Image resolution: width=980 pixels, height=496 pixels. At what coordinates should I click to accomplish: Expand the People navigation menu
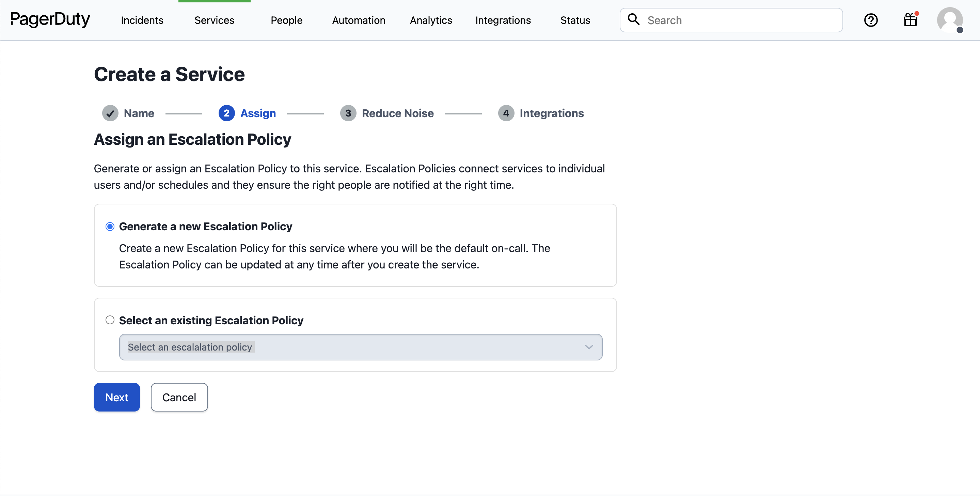286,20
